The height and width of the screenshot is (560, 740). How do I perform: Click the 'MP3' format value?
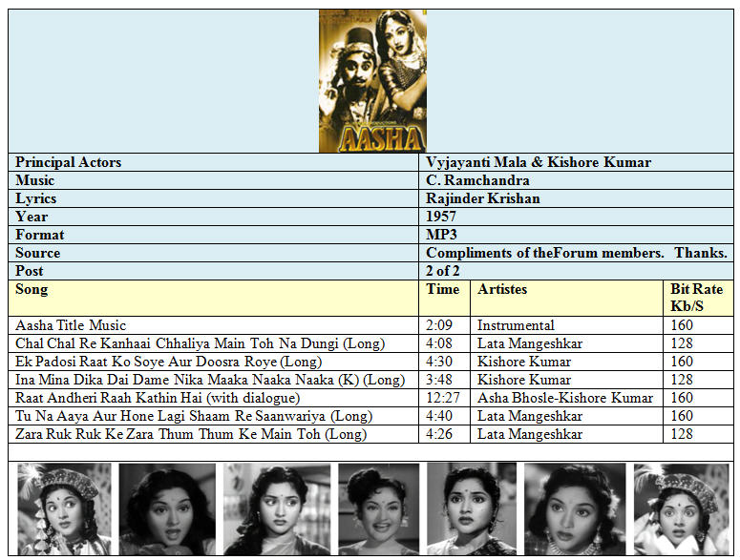click(441, 235)
